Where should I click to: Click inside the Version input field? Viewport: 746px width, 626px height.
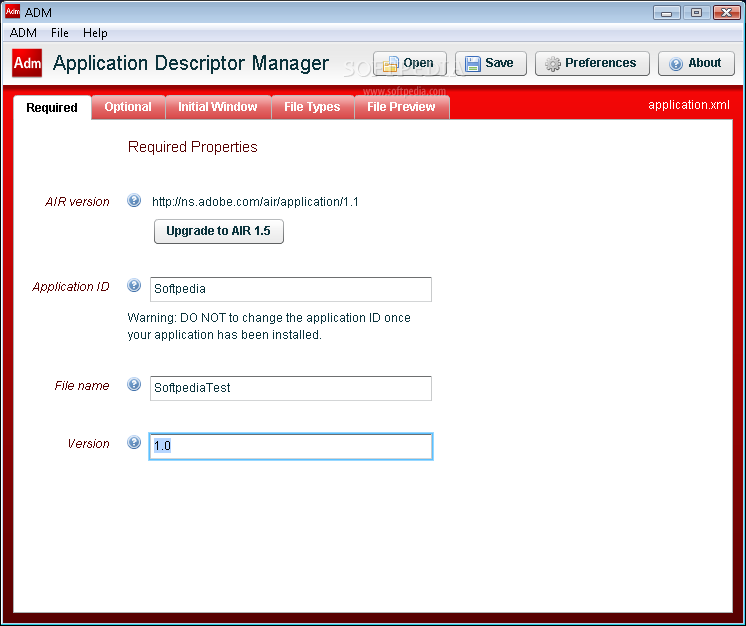point(291,446)
